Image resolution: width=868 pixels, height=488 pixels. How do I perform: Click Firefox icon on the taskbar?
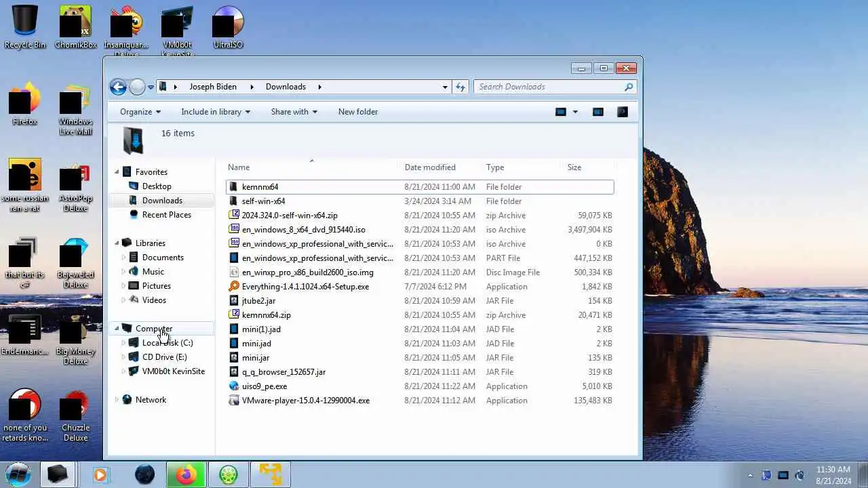(x=186, y=474)
